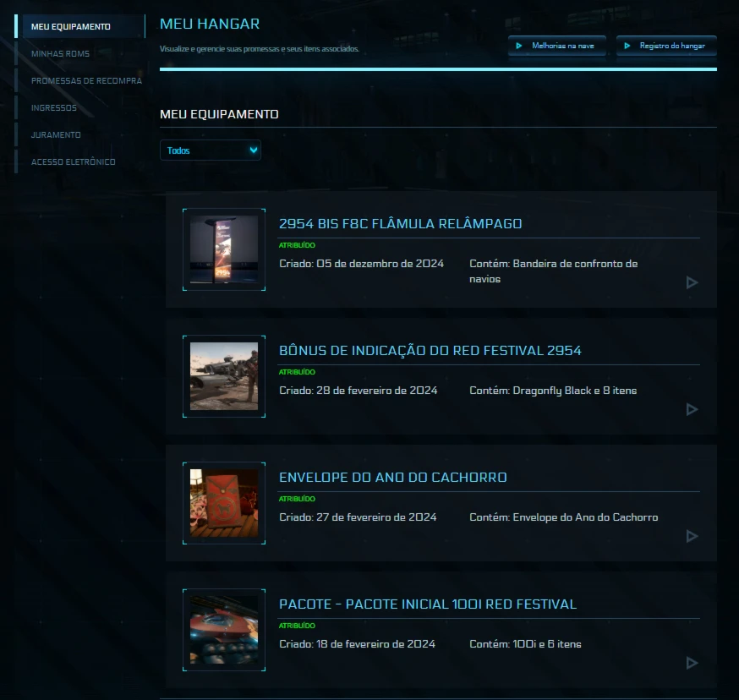This screenshot has height=700, width=739.
Task: Expand the Pacote Inicial 100i Red Festival arrow
Action: (692, 663)
